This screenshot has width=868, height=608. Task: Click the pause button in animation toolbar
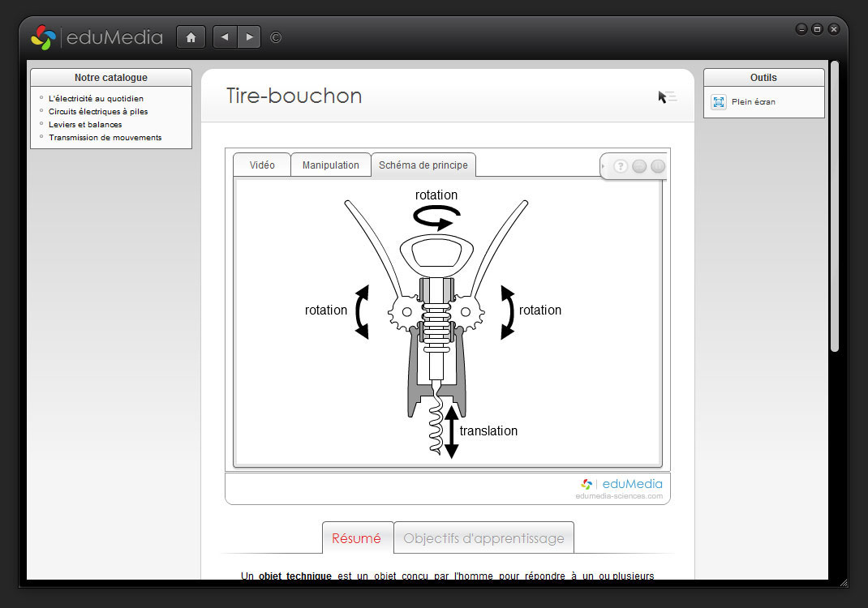[658, 166]
